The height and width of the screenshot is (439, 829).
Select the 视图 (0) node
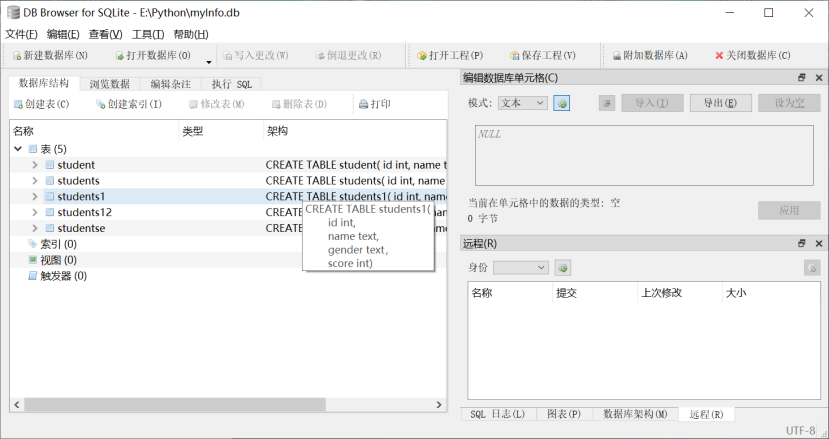click(x=58, y=260)
